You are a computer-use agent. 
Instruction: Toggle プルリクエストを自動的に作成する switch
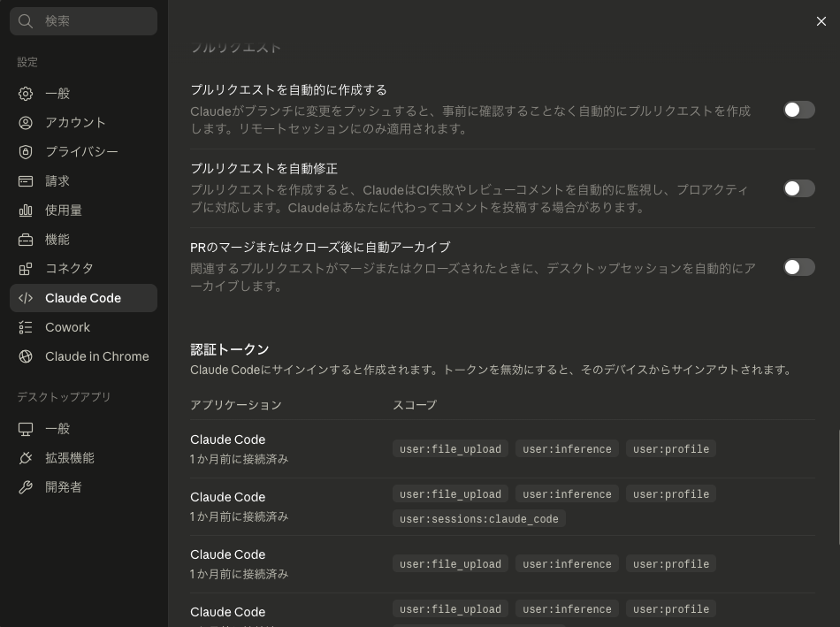point(799,110)
